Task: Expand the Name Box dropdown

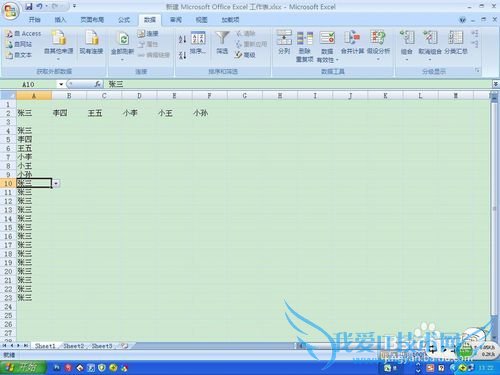Action: click(61, 84)
